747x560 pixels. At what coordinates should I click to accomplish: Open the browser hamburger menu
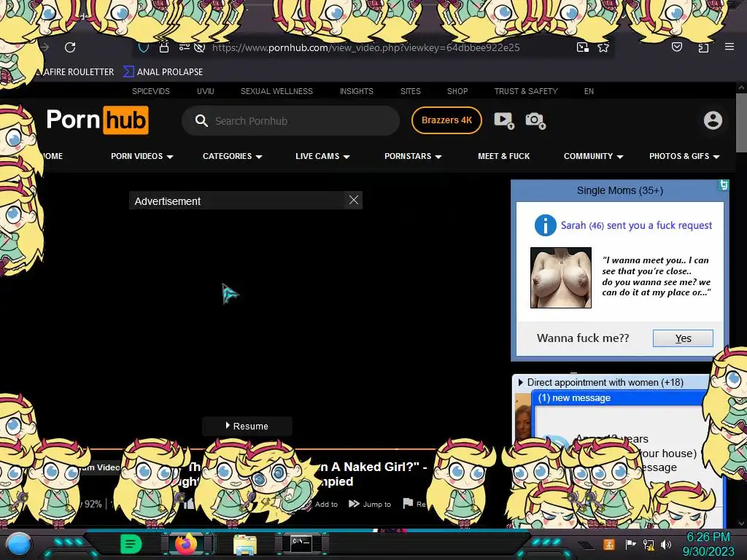pyautogui.click(x=729, y=47)
